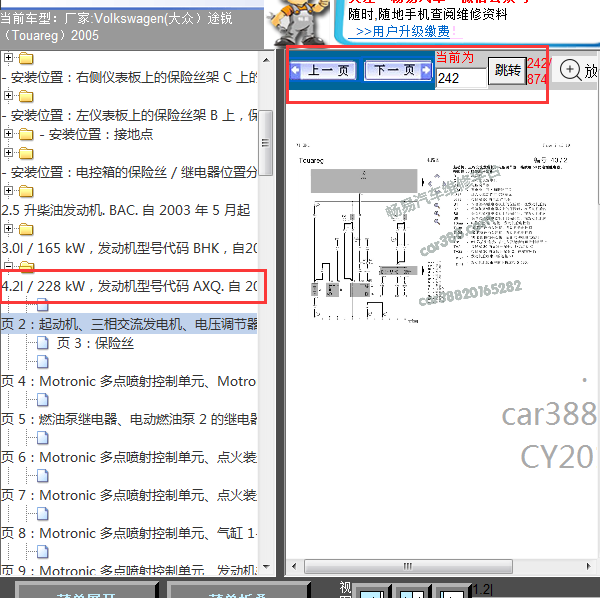Focus the page number field showing 242
This screenshot has width=600, height=598.
coord(461,78)
